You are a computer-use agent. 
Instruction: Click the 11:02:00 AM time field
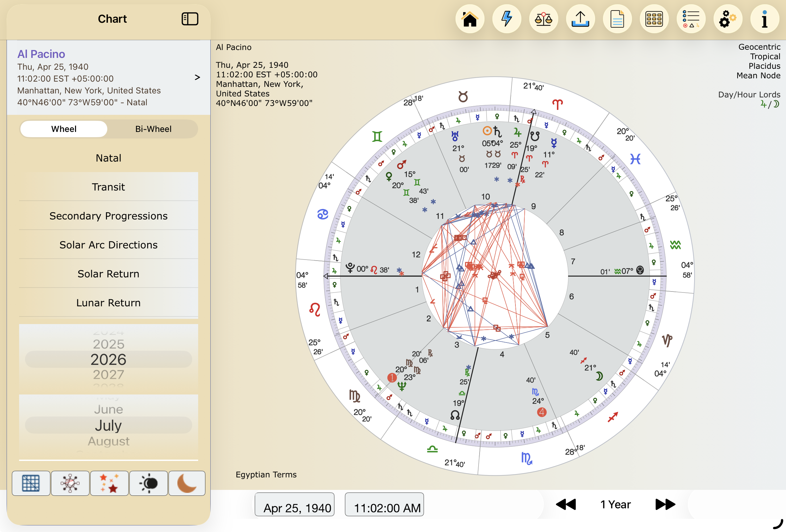point(384,504)
